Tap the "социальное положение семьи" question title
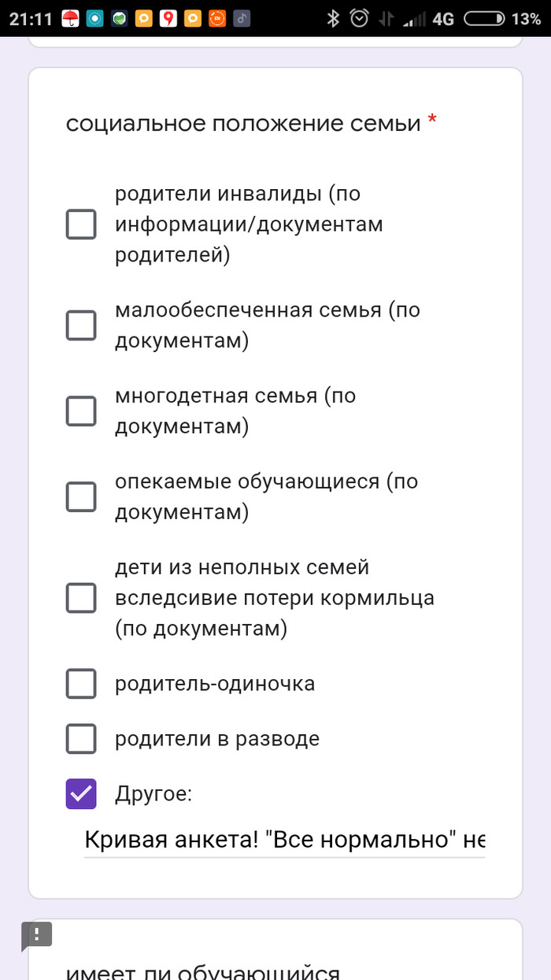The width and height of the screenshot is (551, 980). (x=243, y=124)
